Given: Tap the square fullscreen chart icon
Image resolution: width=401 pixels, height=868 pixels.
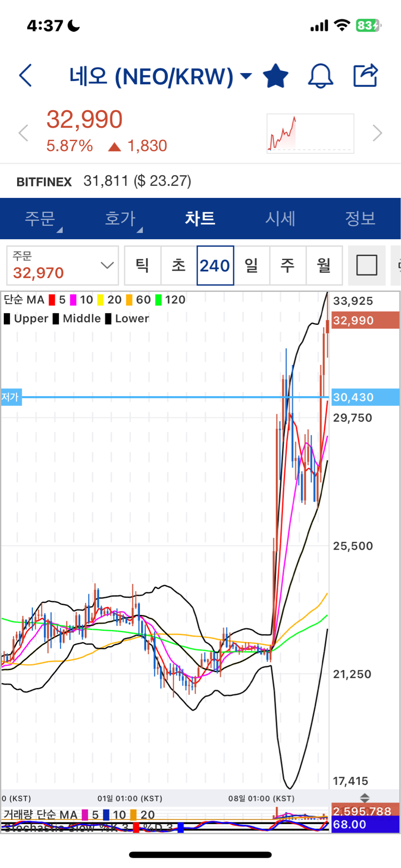Looking at the screenshot, I should click(x=367, y=265).
